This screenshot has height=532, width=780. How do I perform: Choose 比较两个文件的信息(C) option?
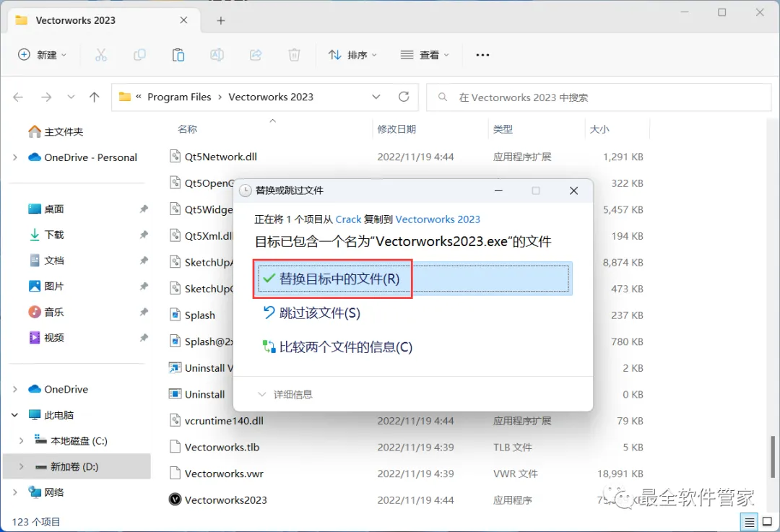click(x=337, y=346)
